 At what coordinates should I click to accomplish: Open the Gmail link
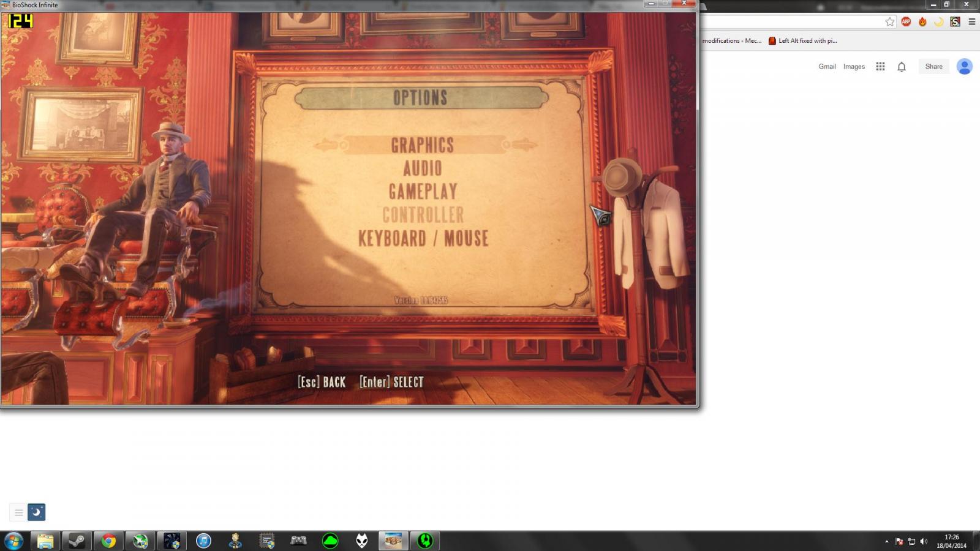coord(827,67)
